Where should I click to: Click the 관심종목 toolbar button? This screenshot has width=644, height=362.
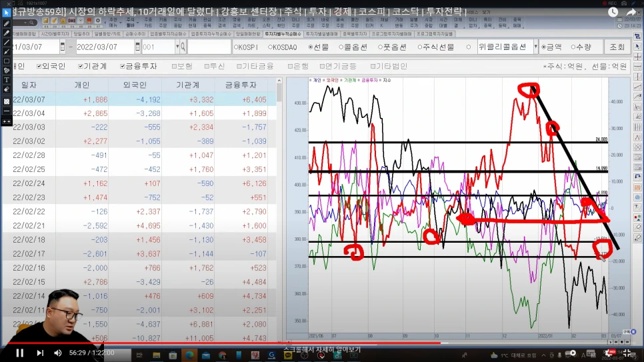tap(207, 23)
